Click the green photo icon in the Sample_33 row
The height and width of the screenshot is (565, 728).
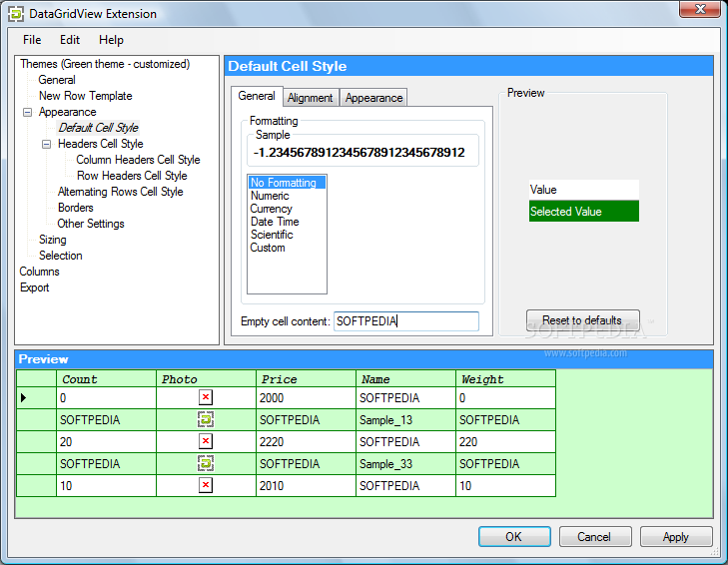pos(206,463)
